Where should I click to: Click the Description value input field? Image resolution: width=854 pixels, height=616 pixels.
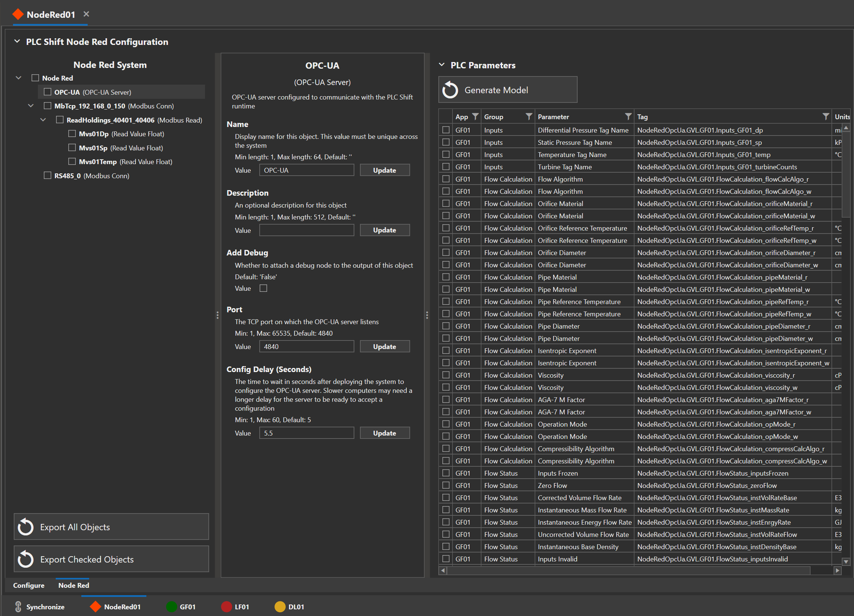click(306, 230)
